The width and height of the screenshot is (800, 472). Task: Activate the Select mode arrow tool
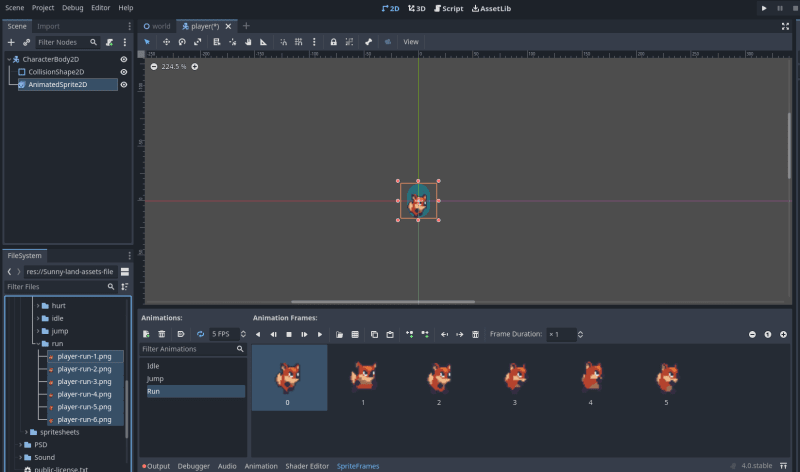tap(147, 42)
